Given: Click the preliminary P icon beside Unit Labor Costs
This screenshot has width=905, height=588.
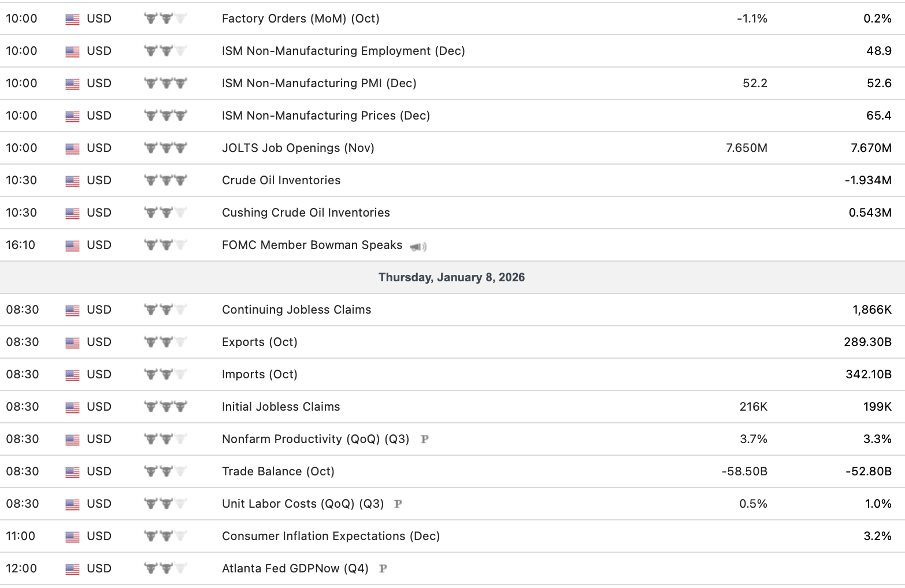Looking at the screenshot, I should tap(398, 504).
